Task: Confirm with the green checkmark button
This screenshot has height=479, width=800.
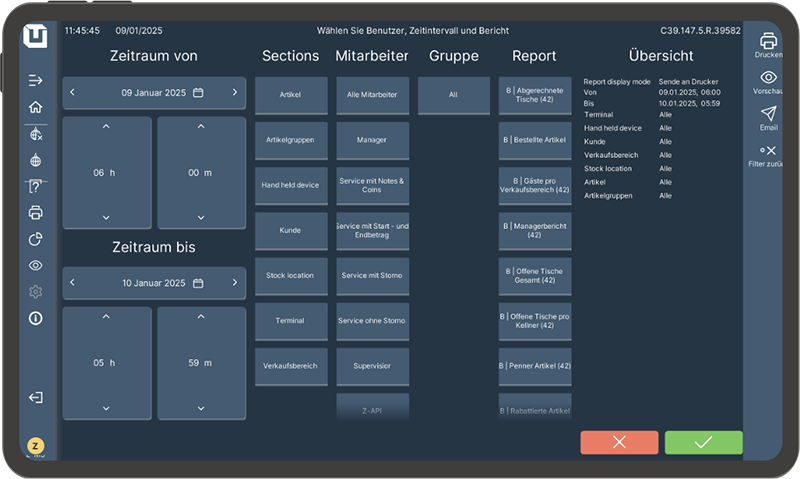Action: [x=703, y=442]
